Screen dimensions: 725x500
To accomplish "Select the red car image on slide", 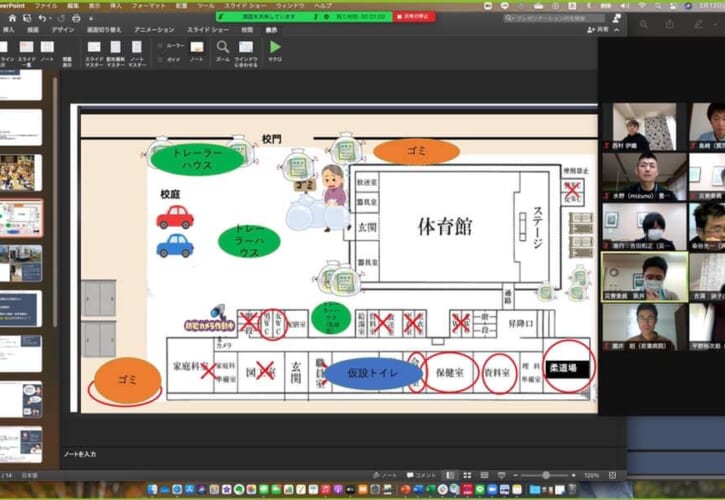I will 175,217.
